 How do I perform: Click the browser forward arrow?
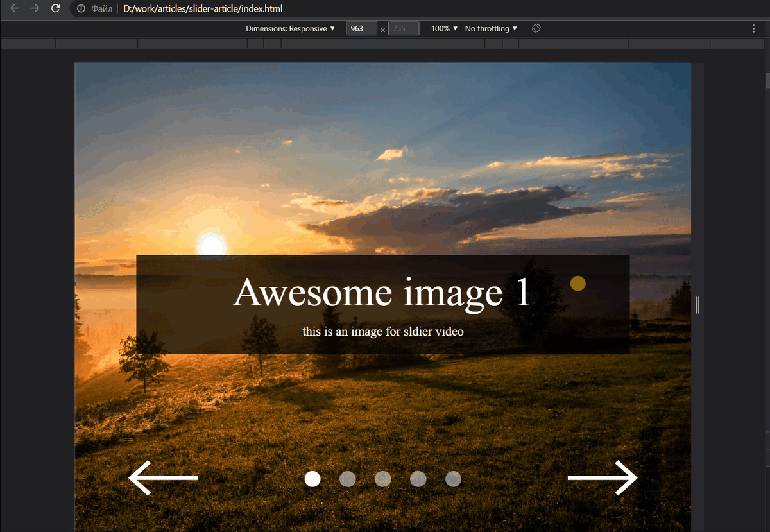(x=35, y=9)
